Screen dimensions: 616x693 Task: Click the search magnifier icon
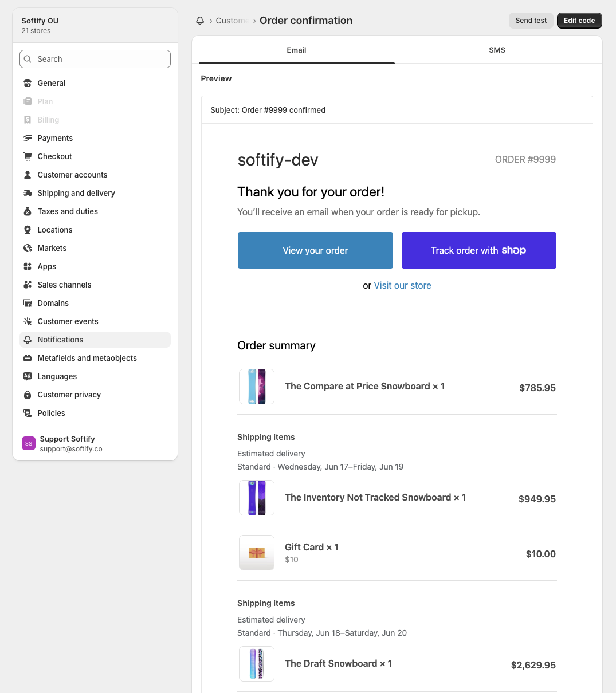pyautogui.click(x=28, y=59)
